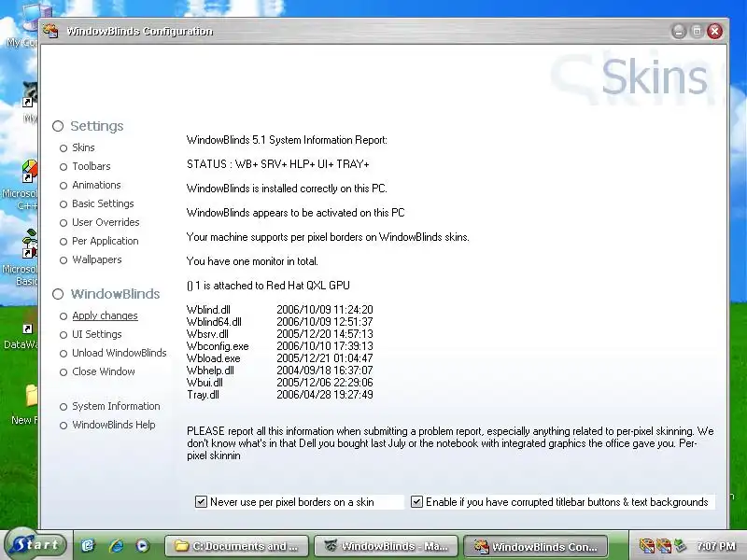Click the Wbui.dll entry in report

tap(204, 383)
